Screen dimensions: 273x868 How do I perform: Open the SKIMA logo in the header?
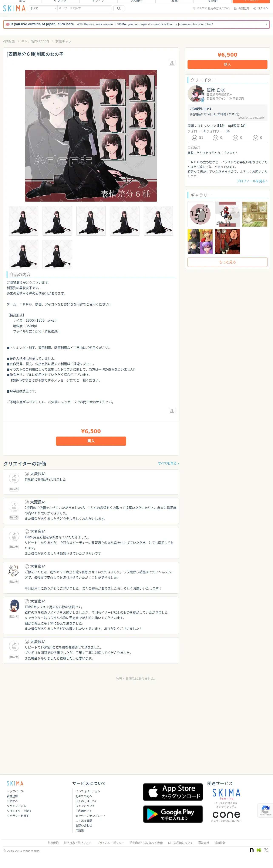click(14, 9)
